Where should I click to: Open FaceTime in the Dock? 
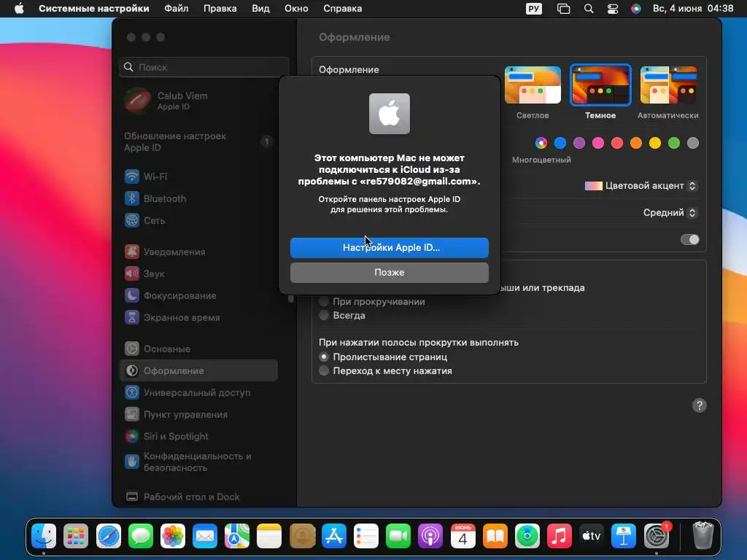coord(398,537)
